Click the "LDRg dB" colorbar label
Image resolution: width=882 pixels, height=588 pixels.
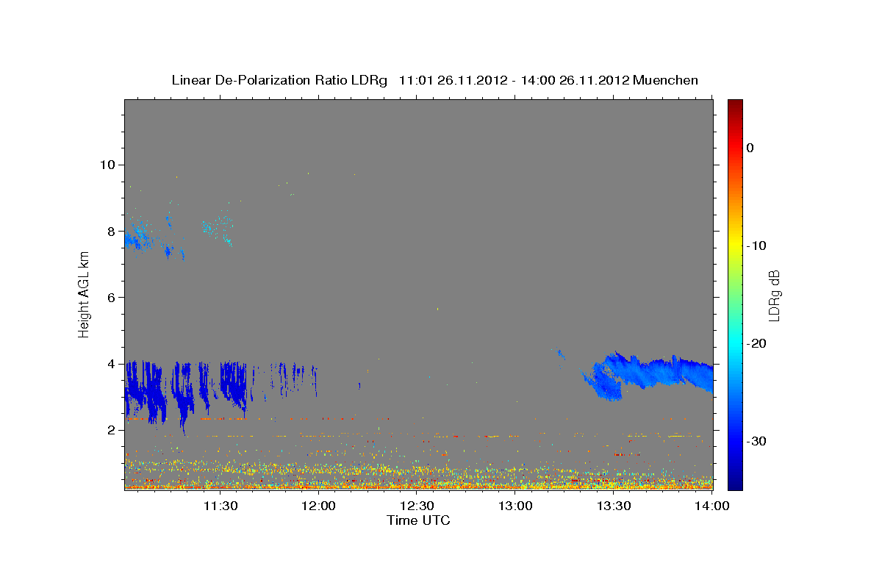pos(773,295)
